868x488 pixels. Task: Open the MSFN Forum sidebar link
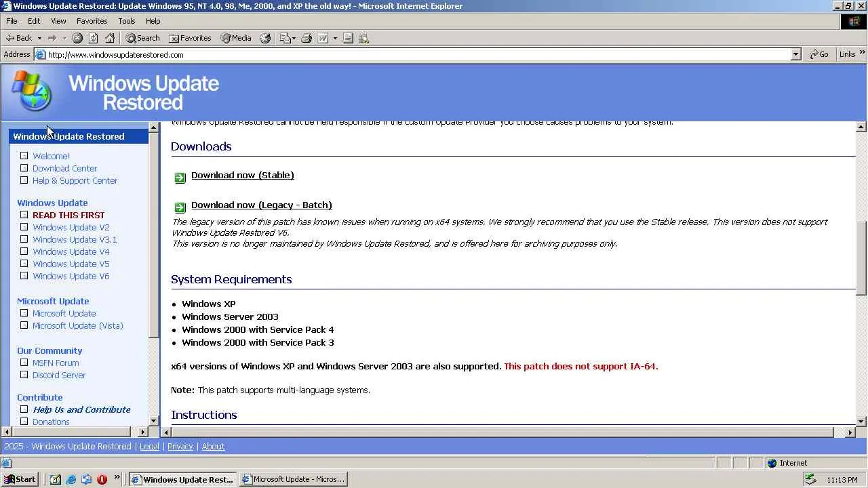(x=56, y=363)
